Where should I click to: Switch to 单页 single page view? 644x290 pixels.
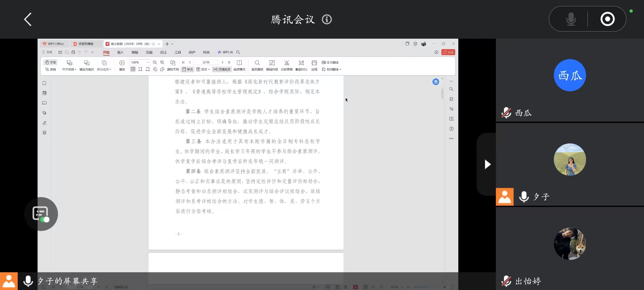187,69
